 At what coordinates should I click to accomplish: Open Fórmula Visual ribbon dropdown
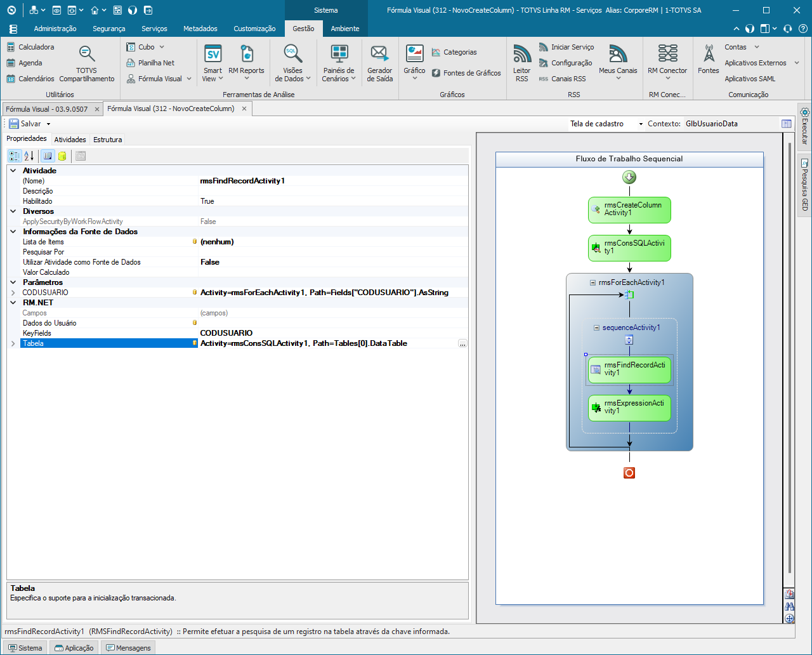pos(188,79)
